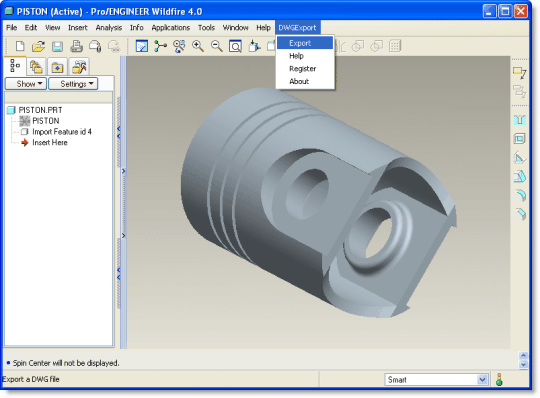Choose Help from DWGExport dropdown menu
This screenshot has width=540, height=398.
305,56
